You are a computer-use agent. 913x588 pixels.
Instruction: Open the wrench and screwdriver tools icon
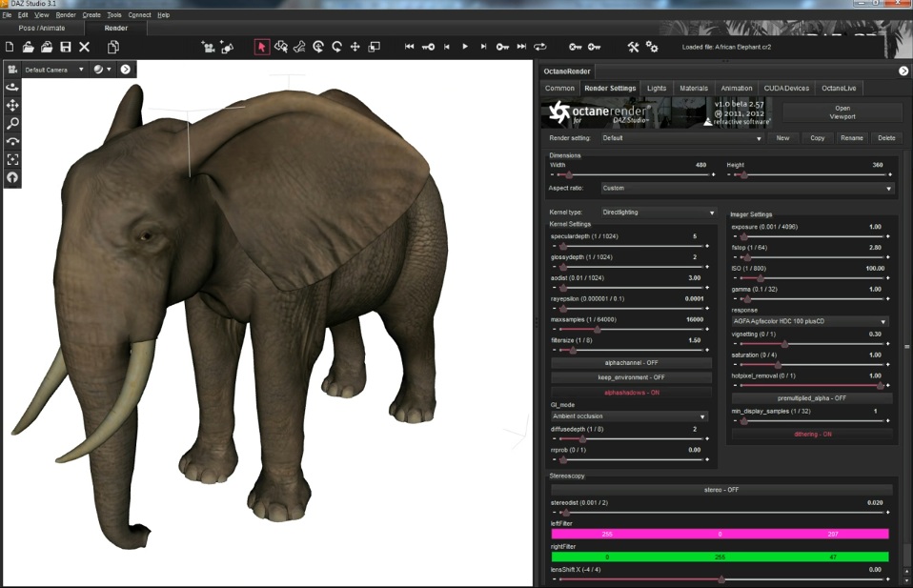[633, 47]
